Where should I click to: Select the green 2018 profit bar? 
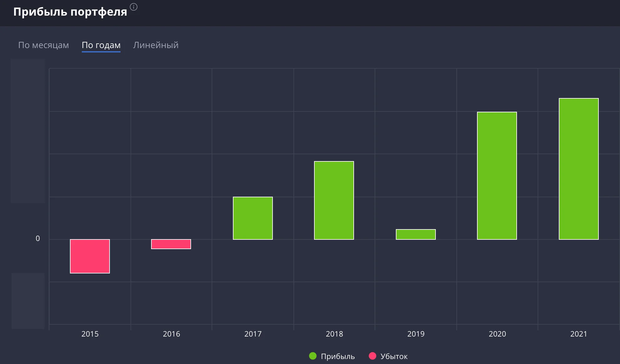pyautogui.click(x=334, y=200)
